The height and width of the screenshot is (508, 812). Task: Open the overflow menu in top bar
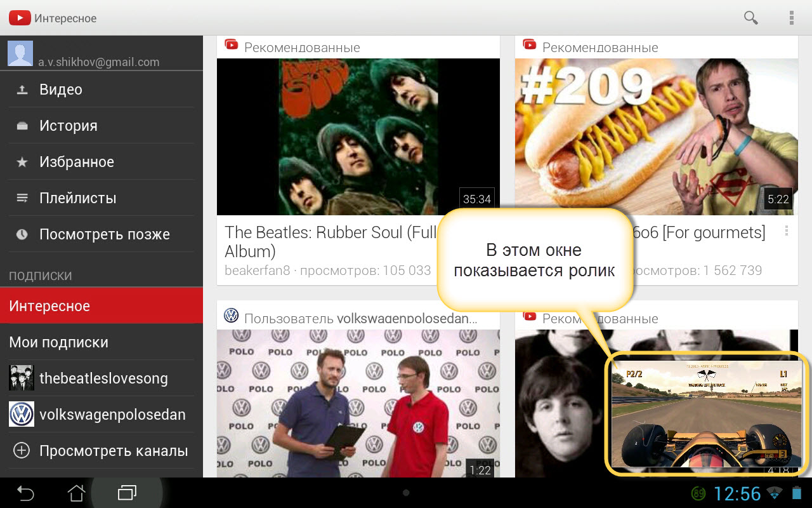(791, 18)
